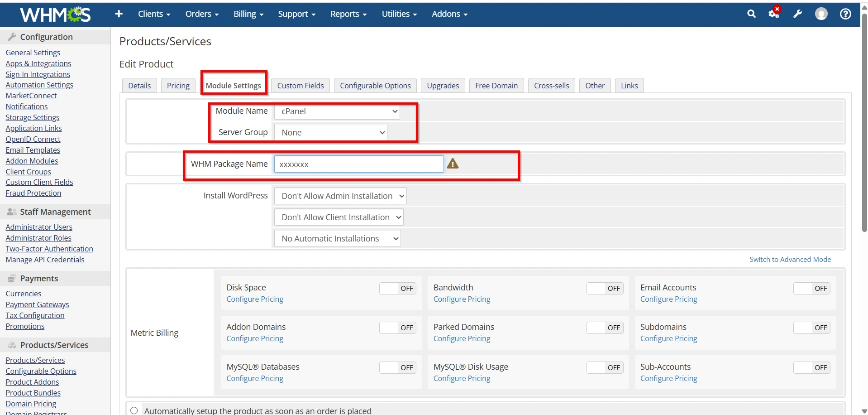Toggle Parked Domains metric billing switch
The height and width of the screenshot is (415, 868).
[605, 328]
